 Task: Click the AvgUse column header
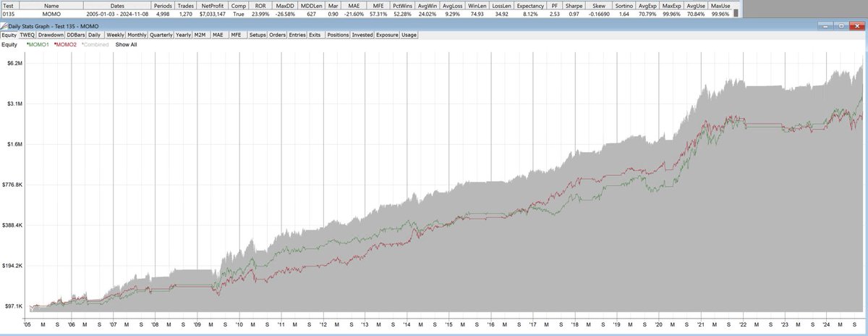point(696,6)
